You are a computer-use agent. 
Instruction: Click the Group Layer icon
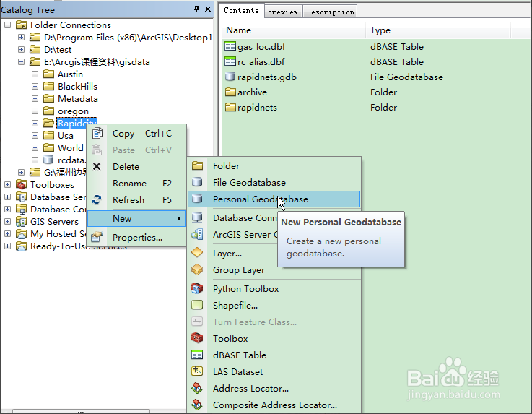(x=197, y=269)
